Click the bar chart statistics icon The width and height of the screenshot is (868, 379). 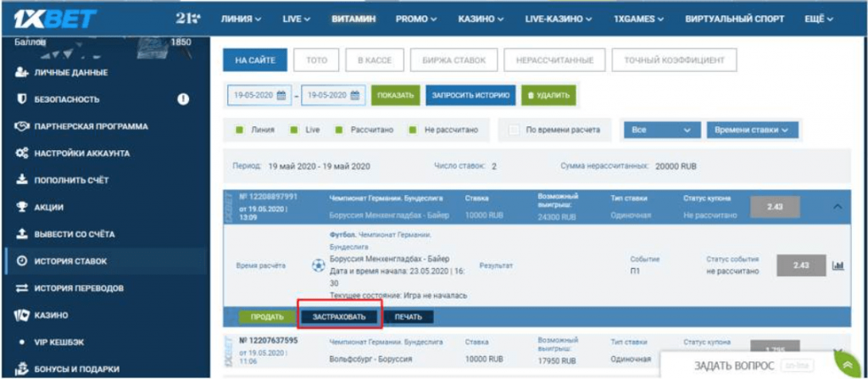click(838, 265)
